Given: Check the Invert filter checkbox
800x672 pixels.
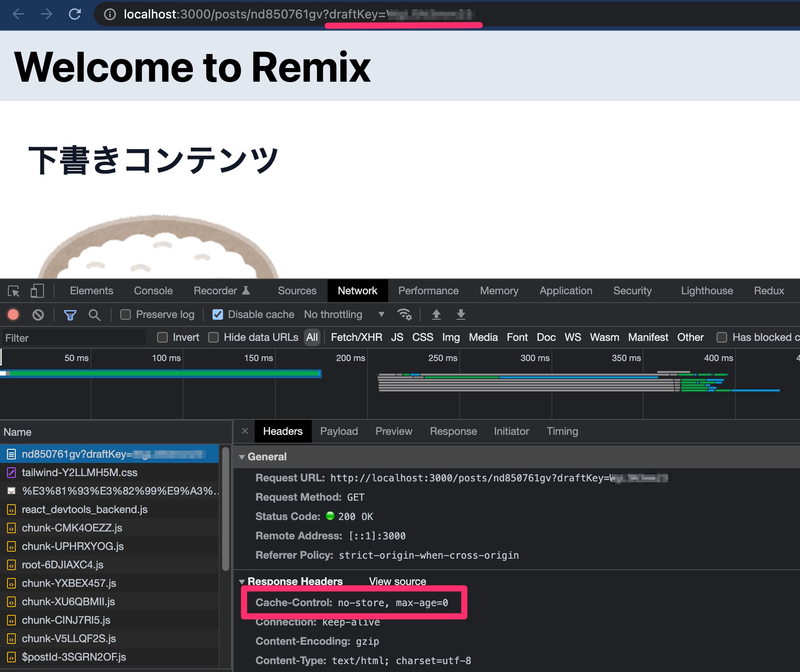Looking at the screenshot, I should 162,337.
